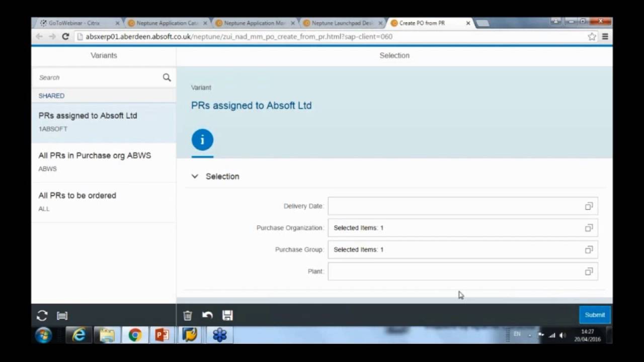Click the EN language indicator
This screenshot has height=362, width=644.
pyautogui.click(x=517, y=334)
